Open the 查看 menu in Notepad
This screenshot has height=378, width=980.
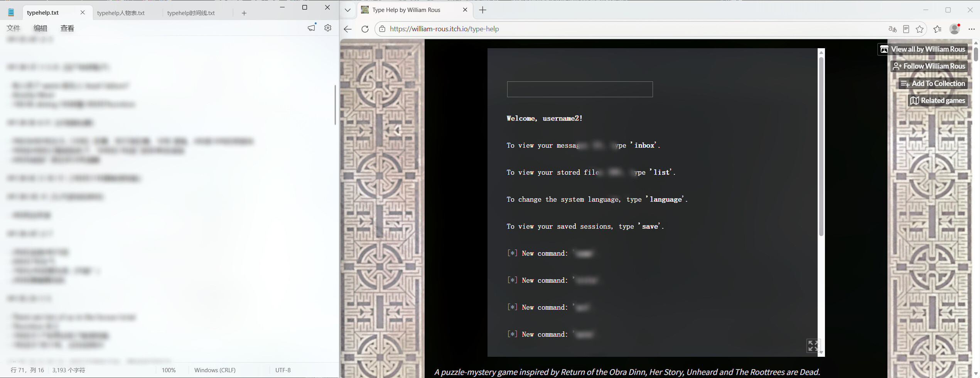67,28
